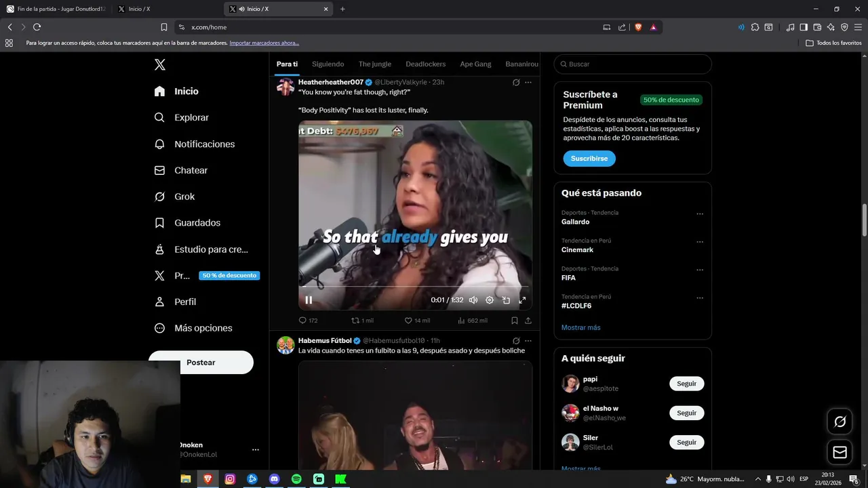868x488 pixels.
Task: Like Heatherheather007 post, 14 mil
Action: [x=417, y=321]
